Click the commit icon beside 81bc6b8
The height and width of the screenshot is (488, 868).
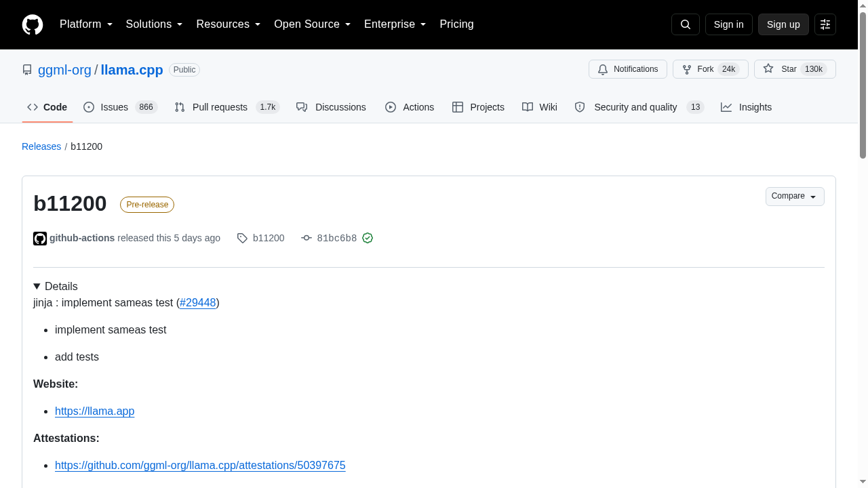(x=307, y=238)
